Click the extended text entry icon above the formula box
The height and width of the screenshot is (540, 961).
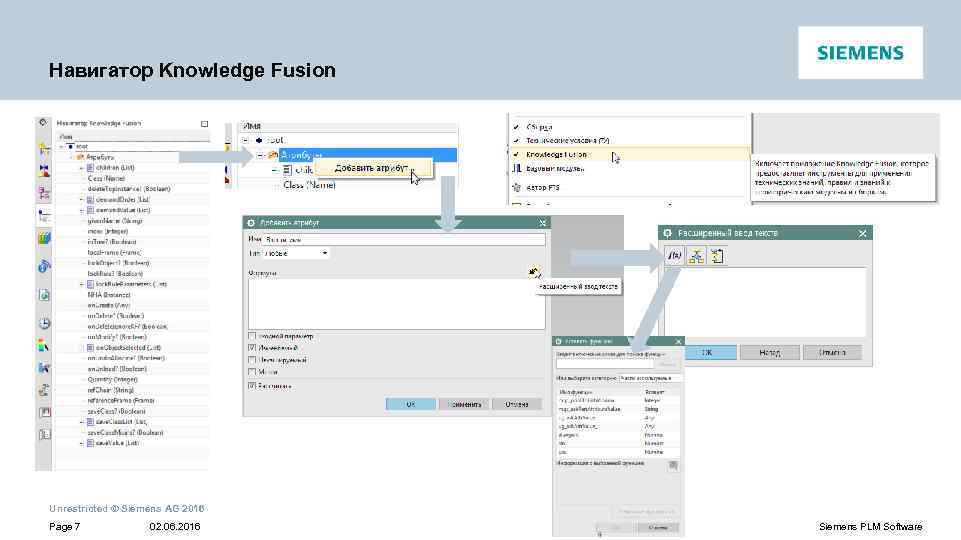click(x=534, y=272)
